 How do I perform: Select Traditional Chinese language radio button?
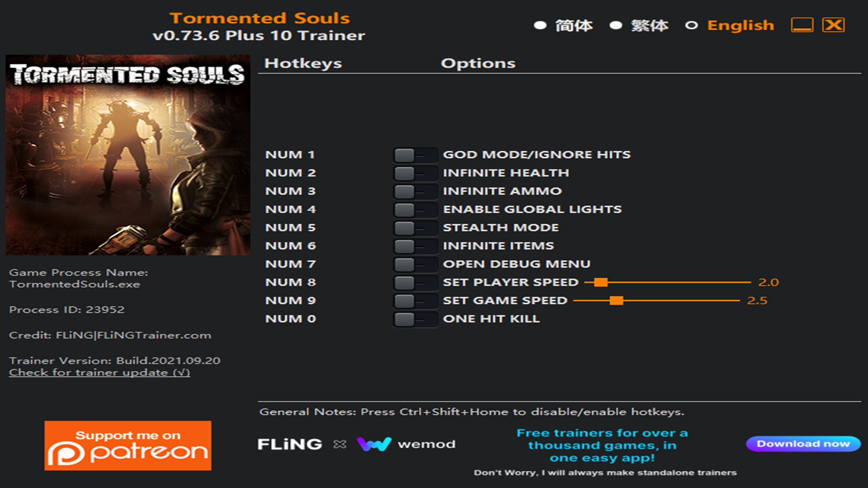pos(616,25)
